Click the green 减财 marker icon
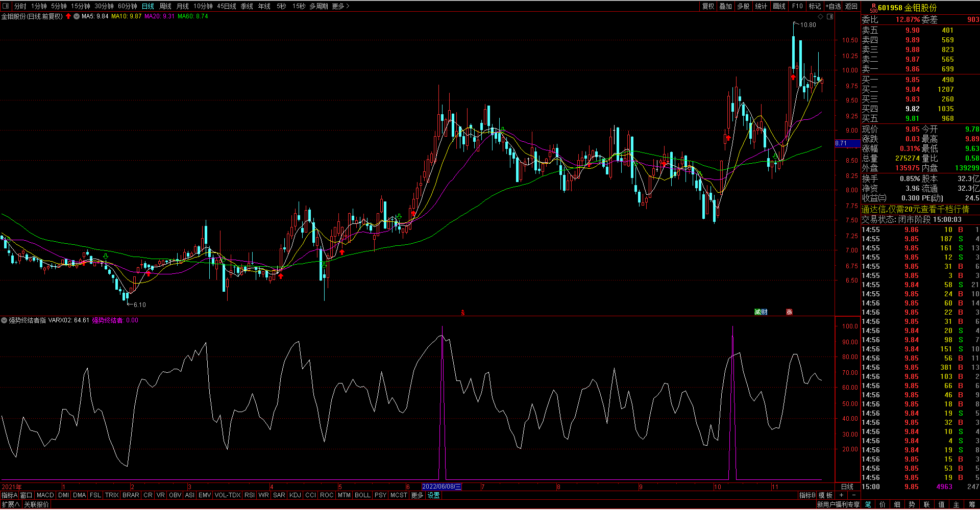 [761, 312]
